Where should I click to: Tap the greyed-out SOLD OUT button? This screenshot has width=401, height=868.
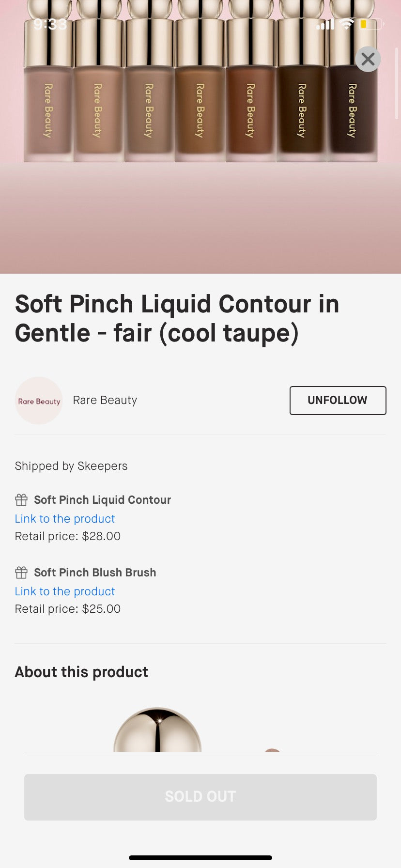coord(200,797)
